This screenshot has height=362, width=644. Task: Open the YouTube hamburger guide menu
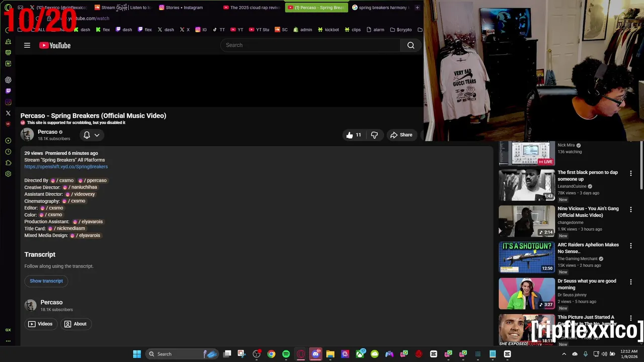click(27, 45)
